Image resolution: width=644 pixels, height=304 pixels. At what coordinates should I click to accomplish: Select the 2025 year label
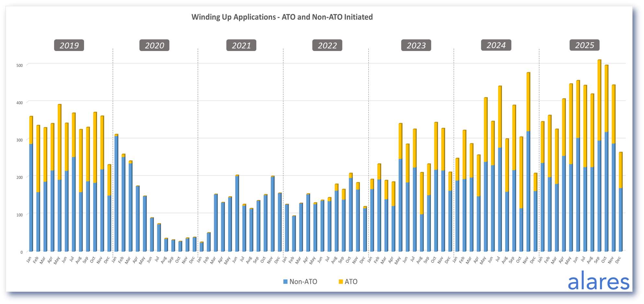(x=585, y=45)
